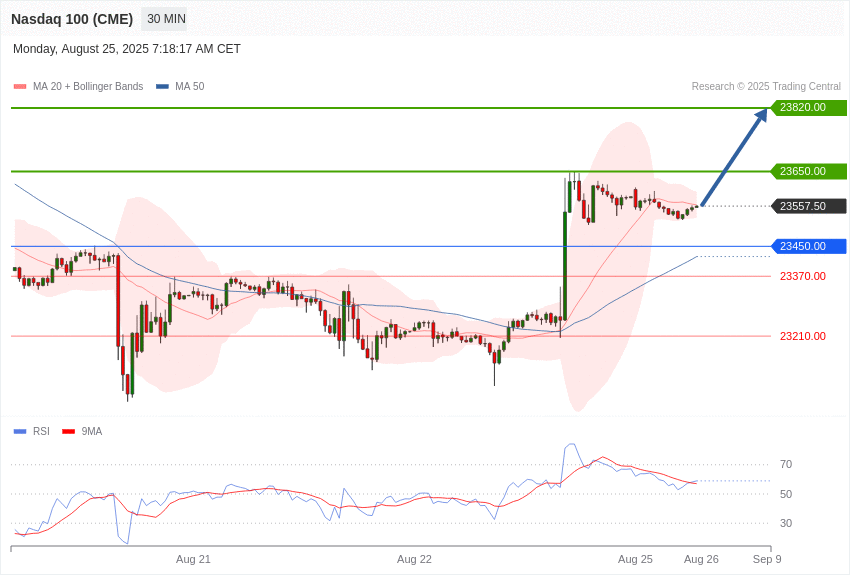The image size is (850, 576).
Task: Click the Aug 21 date axis label
Action: 193,559
